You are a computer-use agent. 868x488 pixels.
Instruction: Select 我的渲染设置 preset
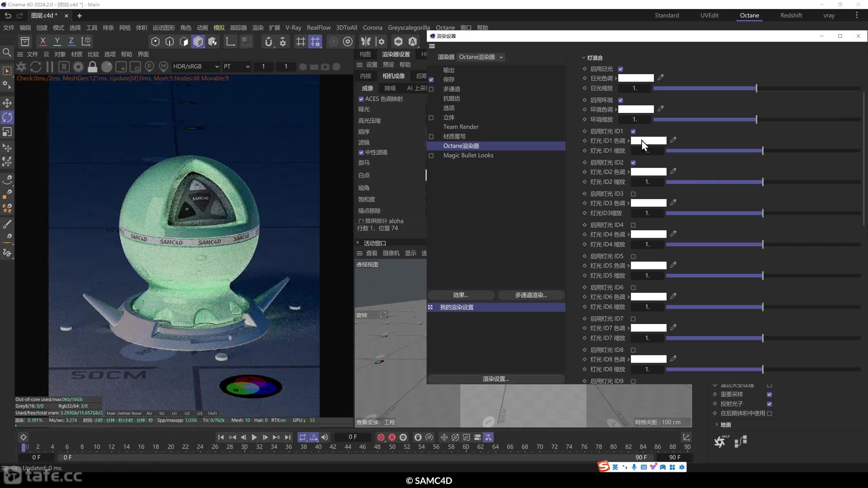(x=496, y=307)
